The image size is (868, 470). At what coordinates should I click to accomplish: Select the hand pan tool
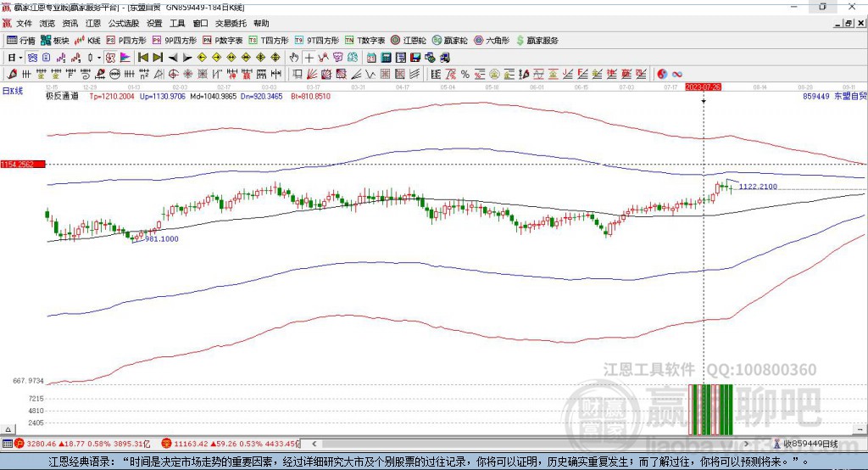click(294, 57)
